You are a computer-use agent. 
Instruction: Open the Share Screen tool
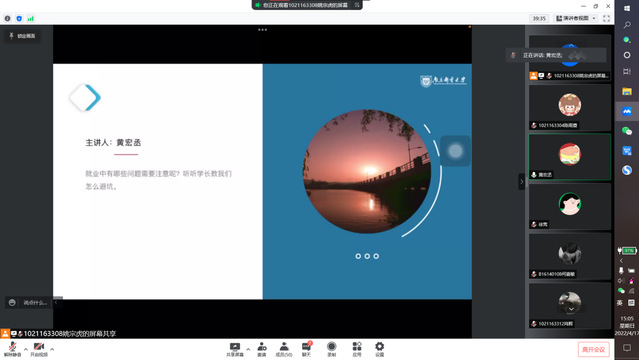click(235, 349)
